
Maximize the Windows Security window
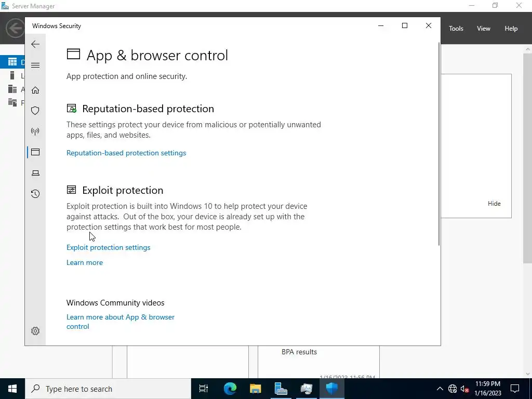pos(404,26)
